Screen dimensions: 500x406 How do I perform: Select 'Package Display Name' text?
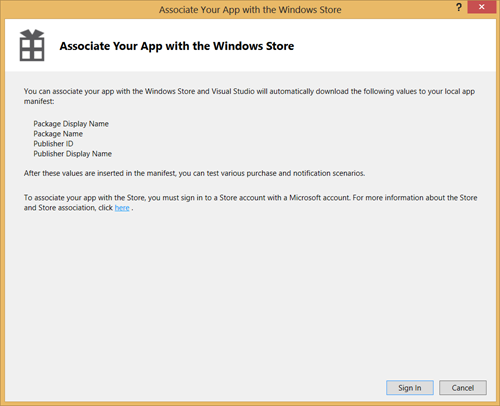click(x=71, y=124)
